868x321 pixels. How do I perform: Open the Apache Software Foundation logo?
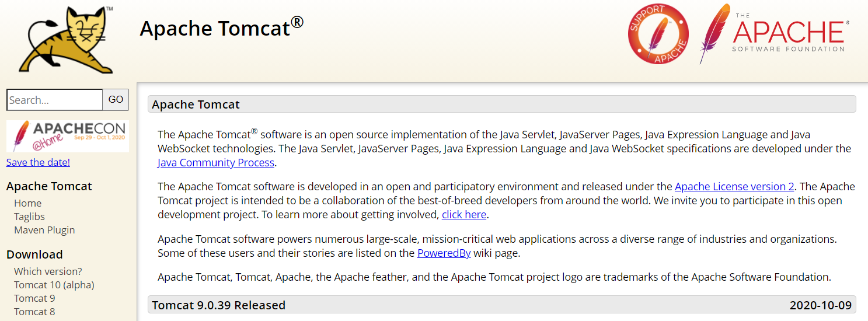[775, 34]
